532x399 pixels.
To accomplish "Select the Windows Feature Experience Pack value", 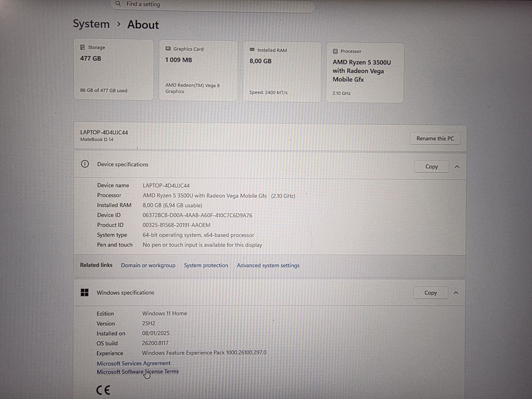I will click(204, 353).
